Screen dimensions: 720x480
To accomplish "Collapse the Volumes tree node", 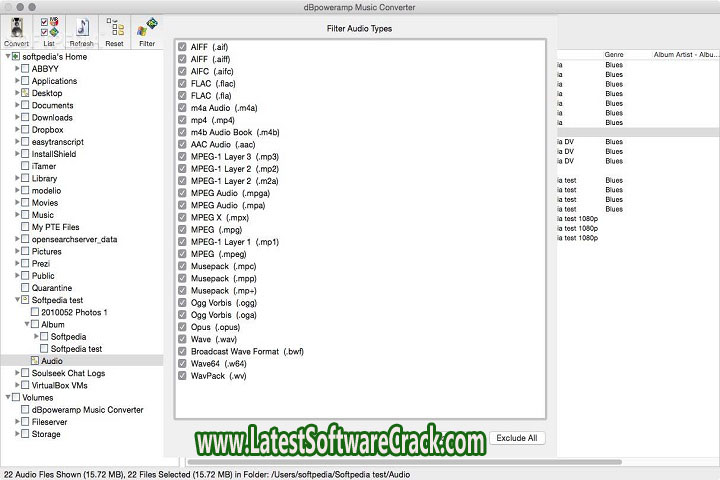I will [x=5, y=397].
